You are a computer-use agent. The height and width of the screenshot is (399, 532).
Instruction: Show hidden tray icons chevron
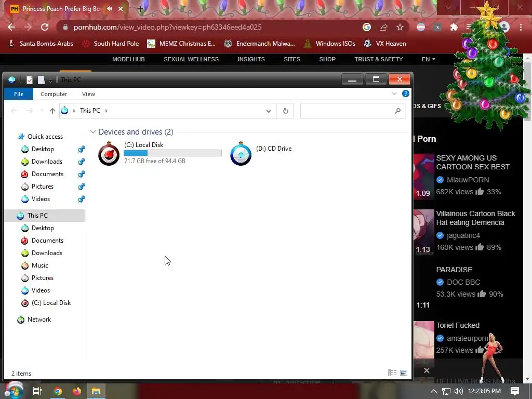coord(434,391)
